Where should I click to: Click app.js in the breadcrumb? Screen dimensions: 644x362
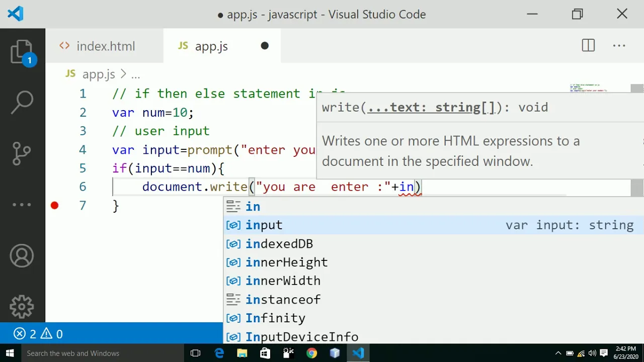click(99, 74)
